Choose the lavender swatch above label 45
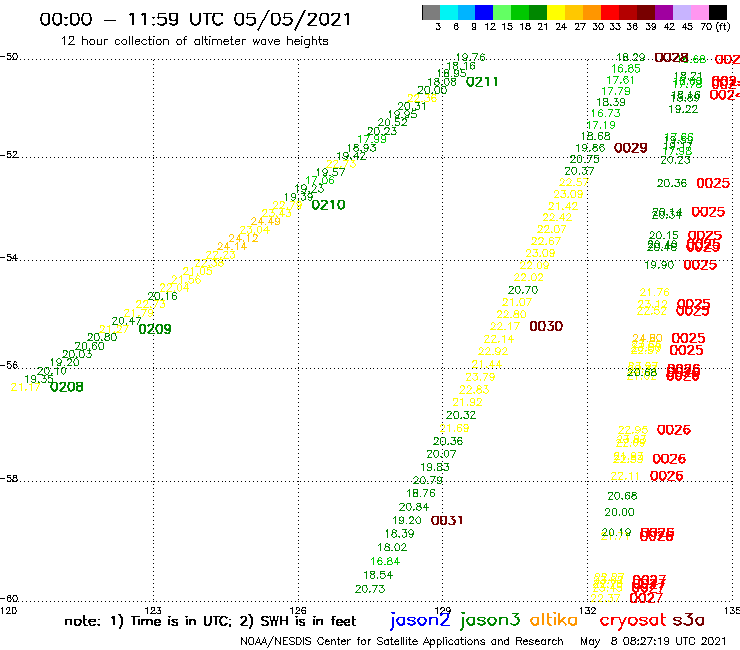This screenshot has width=740, height=650. click(x=681, y=12)
